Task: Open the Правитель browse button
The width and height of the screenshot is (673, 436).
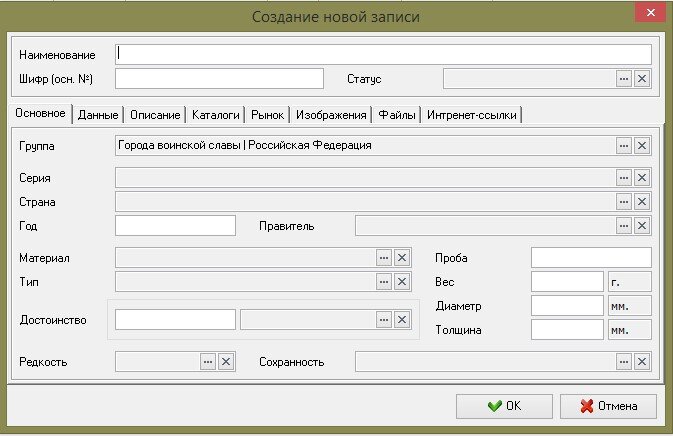Action: 624,226
